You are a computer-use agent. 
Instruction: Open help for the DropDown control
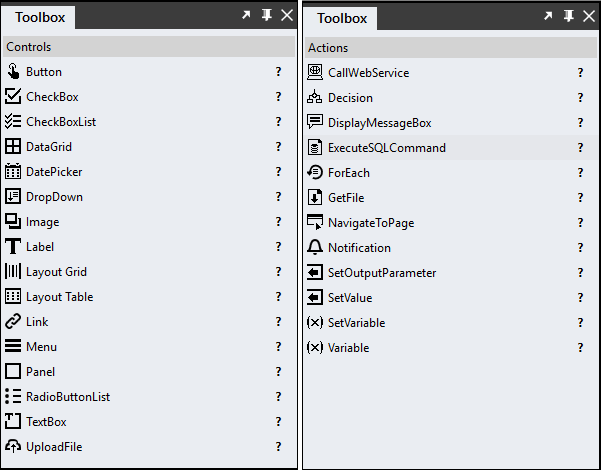click(x=279, y=196)
